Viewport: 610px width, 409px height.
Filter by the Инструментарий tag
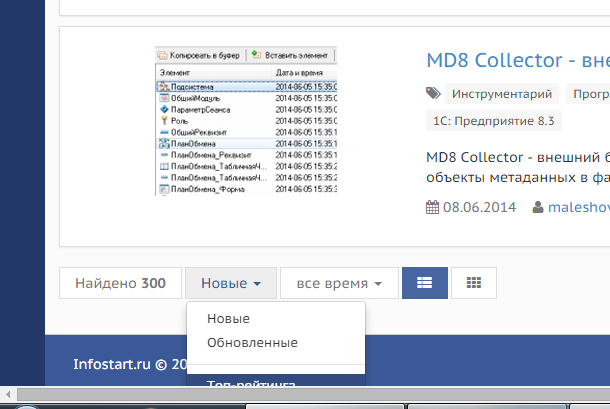pyautogui.click(x=502, y=94)
